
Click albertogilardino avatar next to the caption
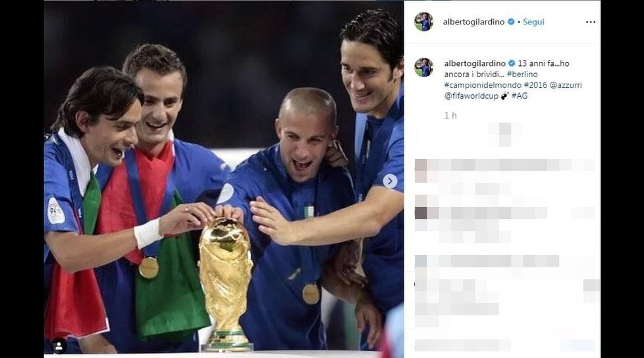[x=423, y=67]
